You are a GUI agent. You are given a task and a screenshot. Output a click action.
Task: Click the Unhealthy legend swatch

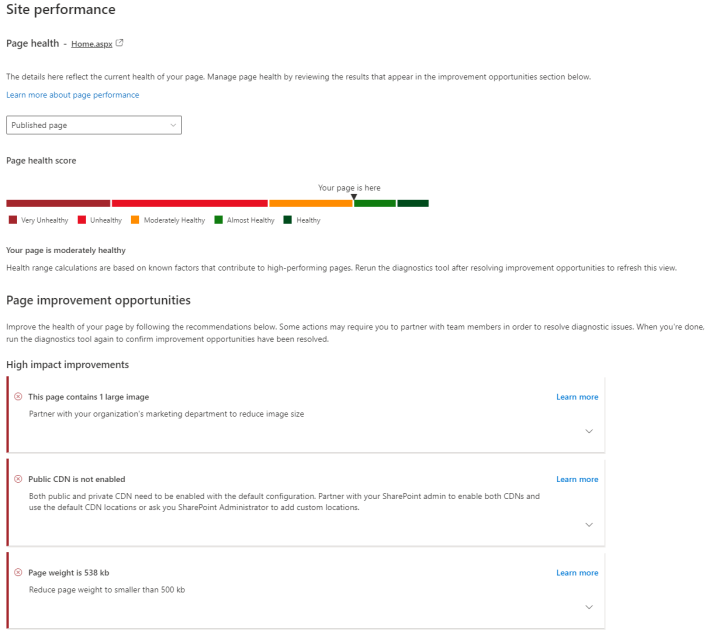coord(81,220)
